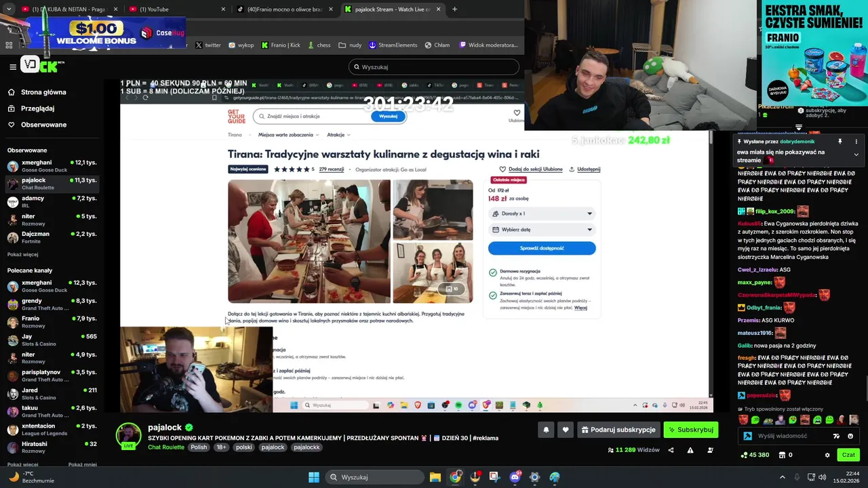Click the Wyszukaj button on GetYourGuide
This screenshot has width=868, height=488.
(x=388, y=117)
